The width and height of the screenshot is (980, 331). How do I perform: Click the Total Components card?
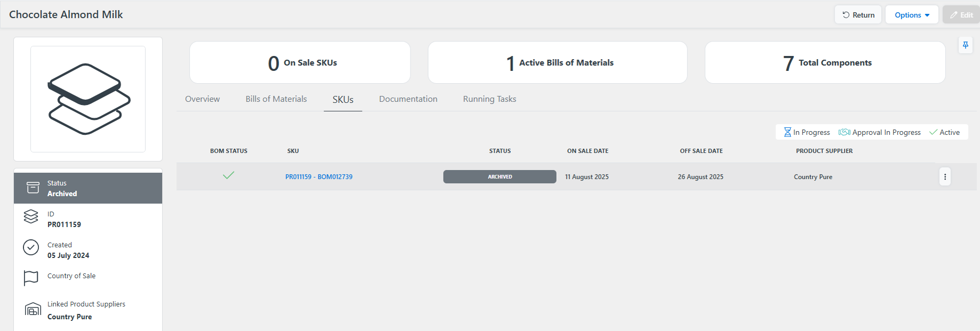[825, 62]
